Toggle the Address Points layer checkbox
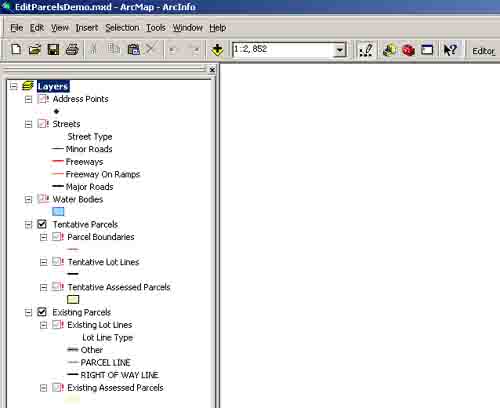The image size is (500, 408). [x=43, y=99]
